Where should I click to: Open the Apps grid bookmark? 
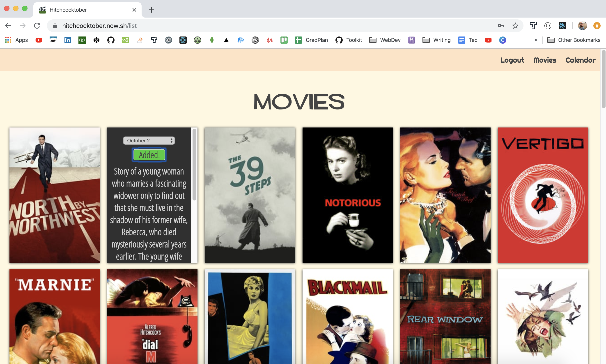(x=16, y=40)
